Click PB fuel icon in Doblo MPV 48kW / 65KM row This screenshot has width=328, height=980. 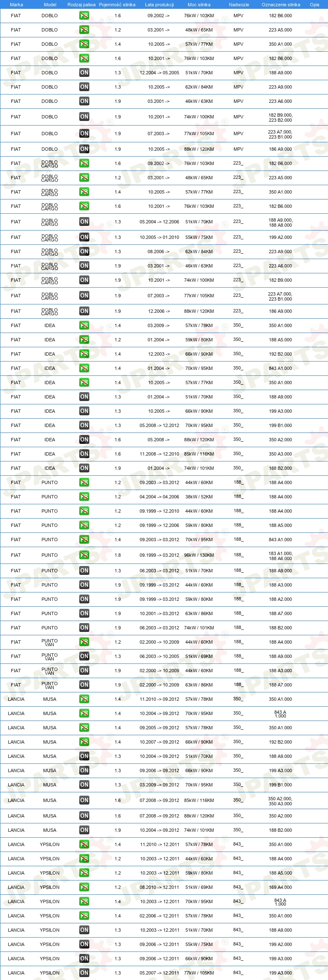tap(84, 30)
